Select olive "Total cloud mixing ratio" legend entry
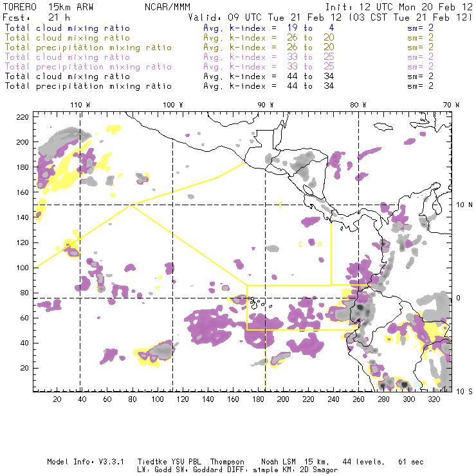The width and height of the screenshot is (476, 476). (x=68, y=38)
